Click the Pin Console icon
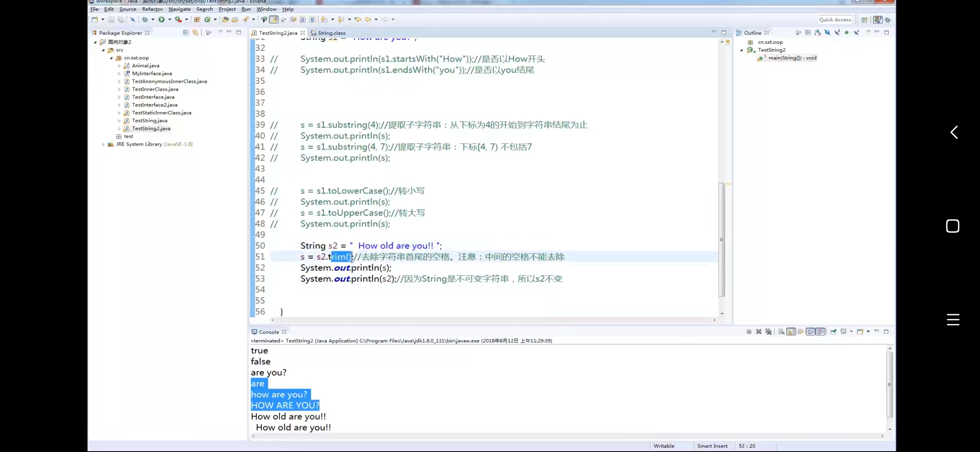This screenshot has width=980, height=452. [833, 331]
